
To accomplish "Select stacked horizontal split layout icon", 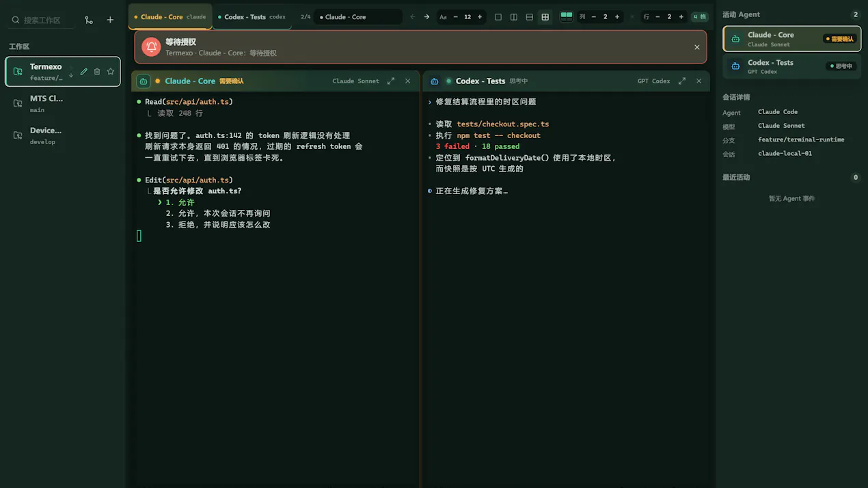I will (530, 16).
